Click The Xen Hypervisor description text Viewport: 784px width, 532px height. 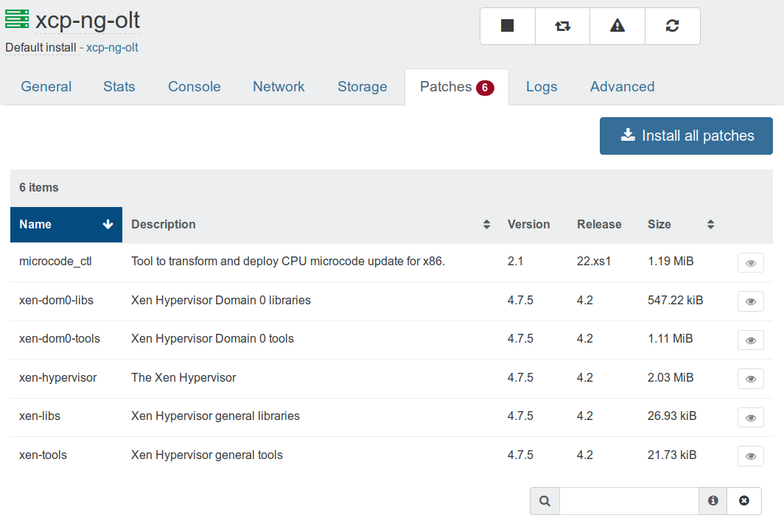click(183, 377)
